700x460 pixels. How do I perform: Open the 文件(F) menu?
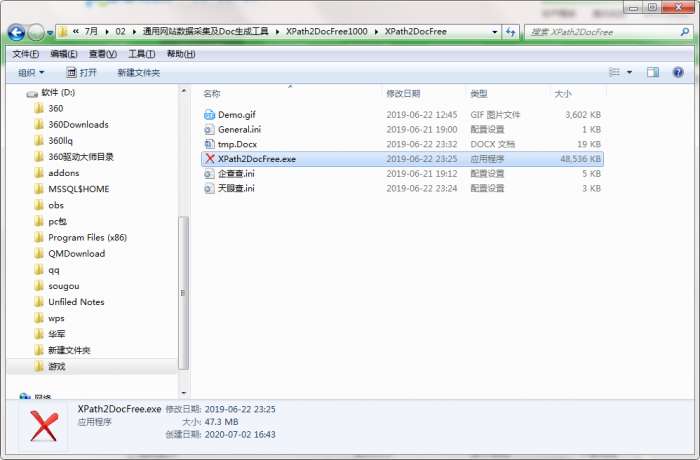pyautogui.click(x=25, y=54)
